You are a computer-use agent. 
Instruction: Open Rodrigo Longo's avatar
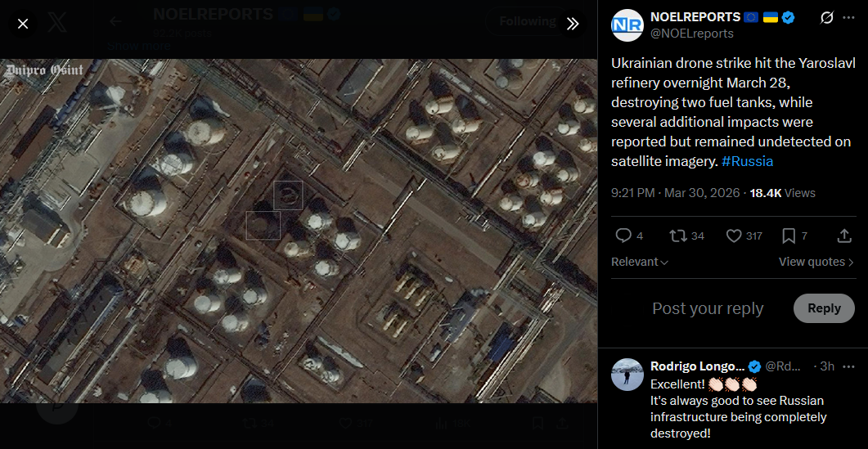point(627,375)
